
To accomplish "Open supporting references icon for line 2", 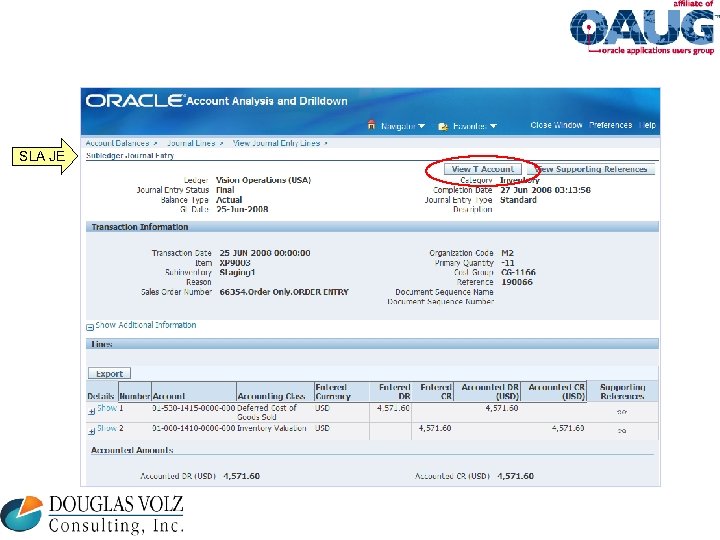I will [622, 431].
